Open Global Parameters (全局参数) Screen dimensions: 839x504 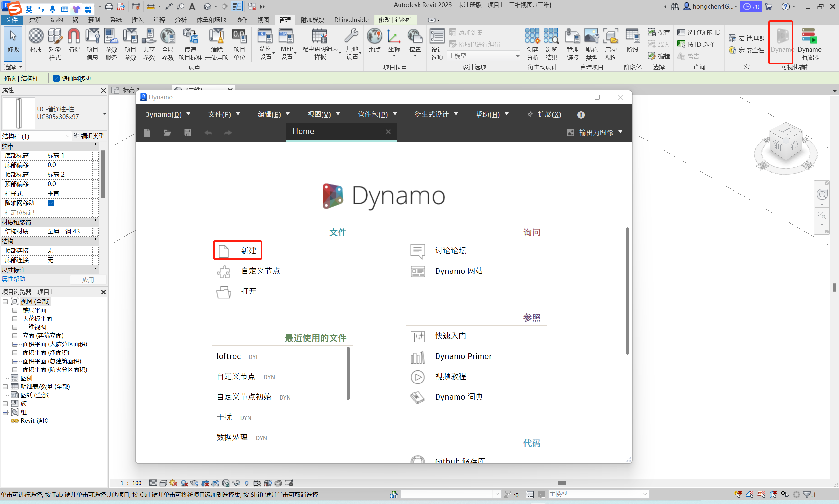168,45
